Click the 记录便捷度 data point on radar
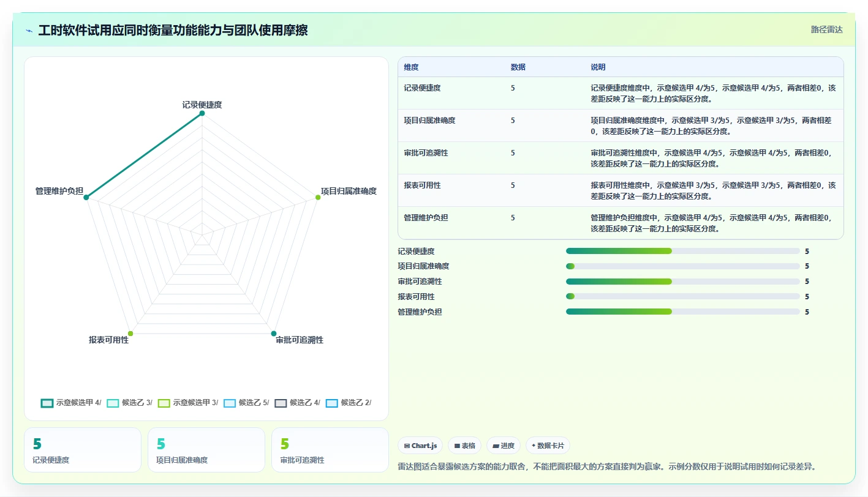Viewport: 868px width, 497px height. point(202,113)
